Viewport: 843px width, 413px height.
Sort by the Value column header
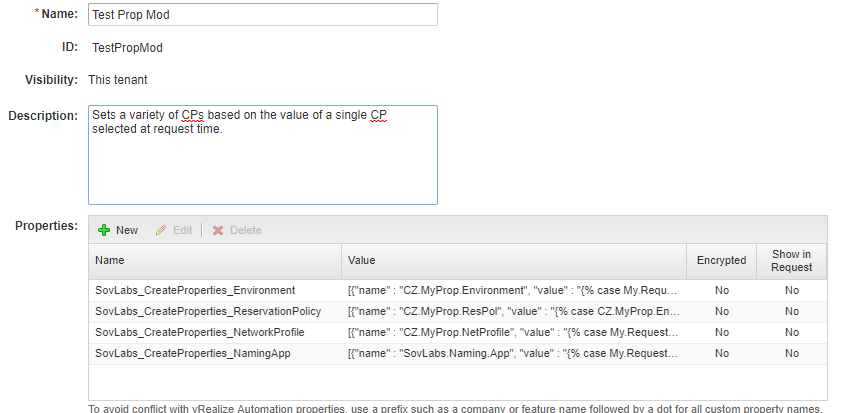click(x=512, y=260)
